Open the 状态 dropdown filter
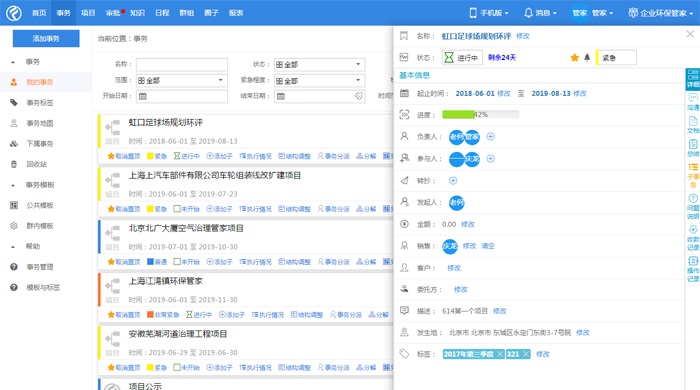Image resolution: width=700 pixels, height=390 pixels. click(319, 65)
